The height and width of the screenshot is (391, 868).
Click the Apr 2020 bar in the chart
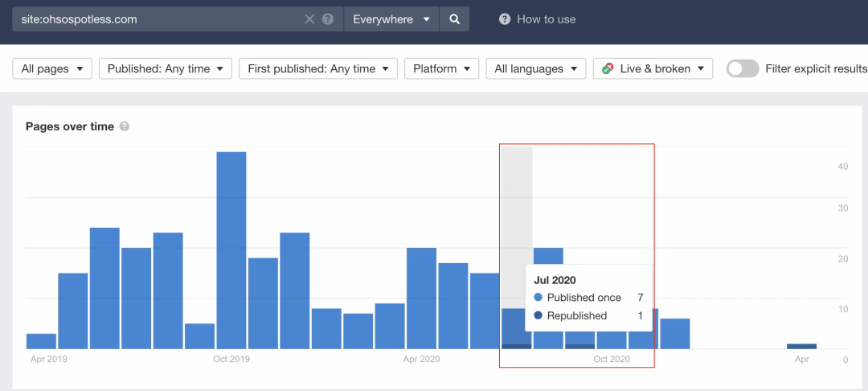(421, 298)
